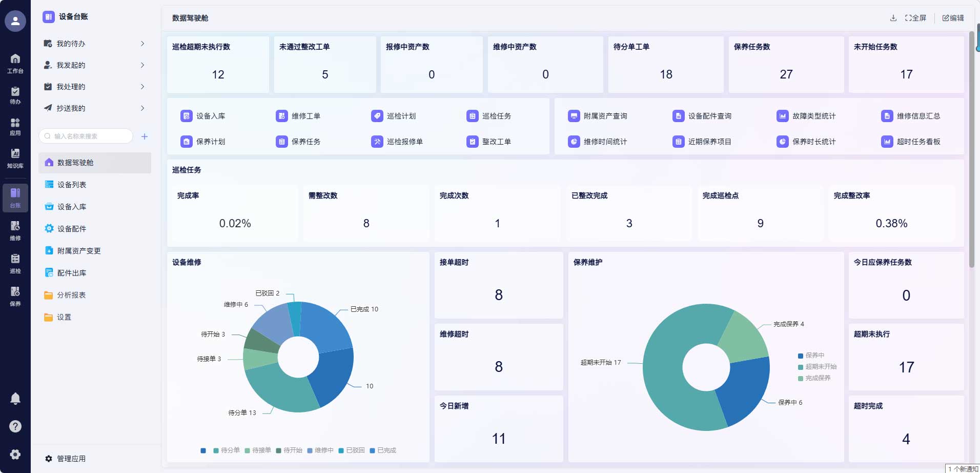Expand the 我的待办 menu chevron
Image resolution: width=980 pixels, height=473 pixels.
pos(142,44)
